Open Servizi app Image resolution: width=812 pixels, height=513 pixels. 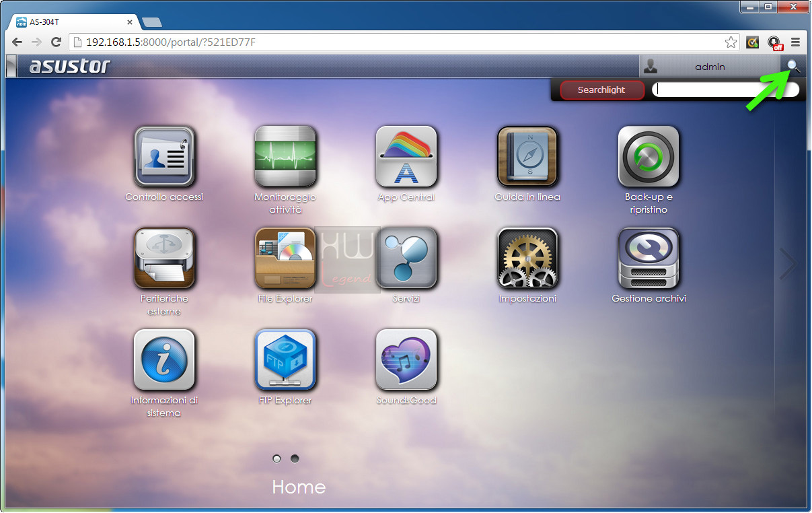pos(406,258)
